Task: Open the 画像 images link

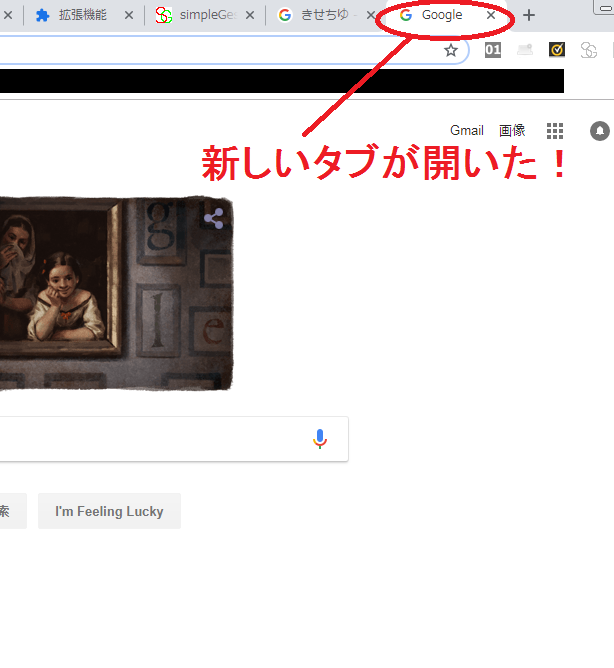Action: (512, 130)
